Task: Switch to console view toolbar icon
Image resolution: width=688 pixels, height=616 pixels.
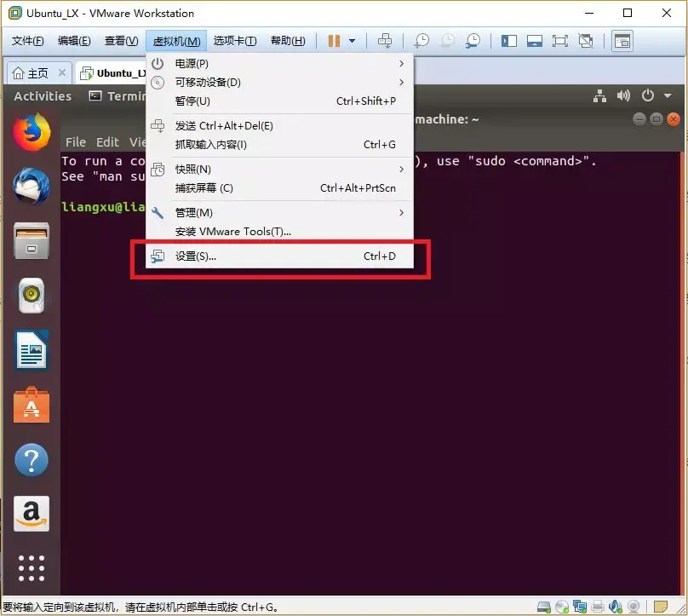Action: (622, 41)
